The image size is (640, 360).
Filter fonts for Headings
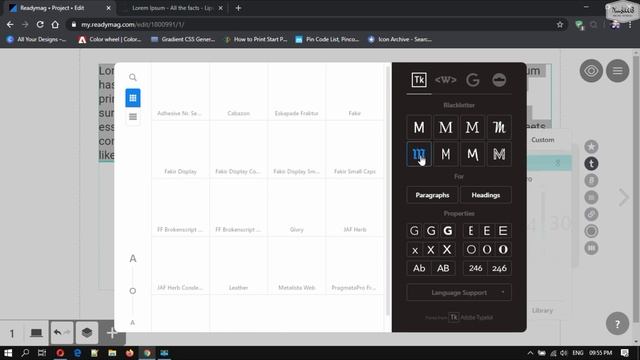tap(486, 195)
